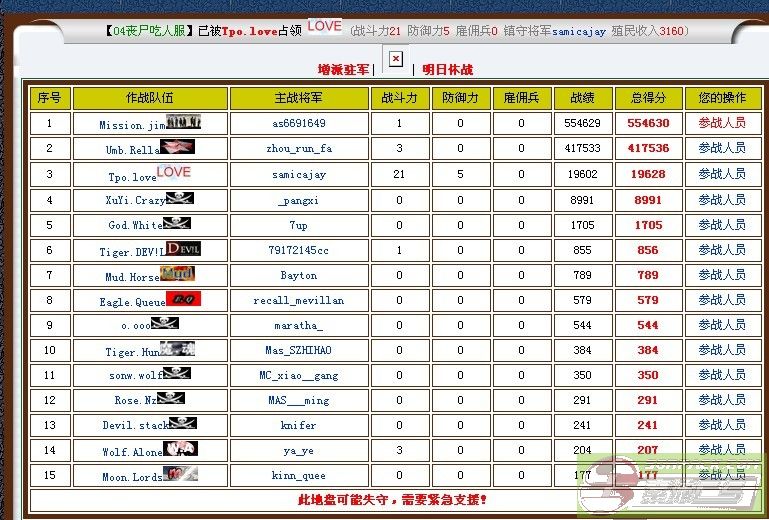This screenshot has width=769, height=520.
Task: Click the 增派驻军 link
Action: (x=343, y=70)
